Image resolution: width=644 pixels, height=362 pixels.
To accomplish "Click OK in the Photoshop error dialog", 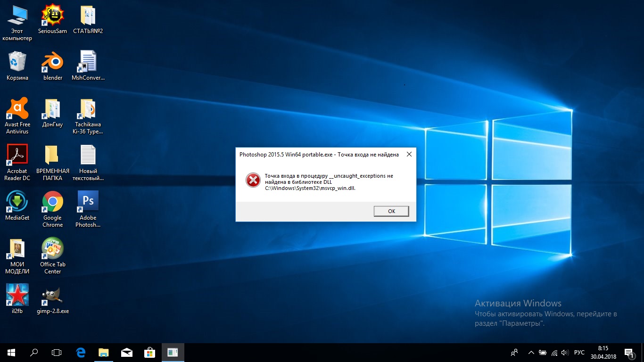I will coord(391,211).
